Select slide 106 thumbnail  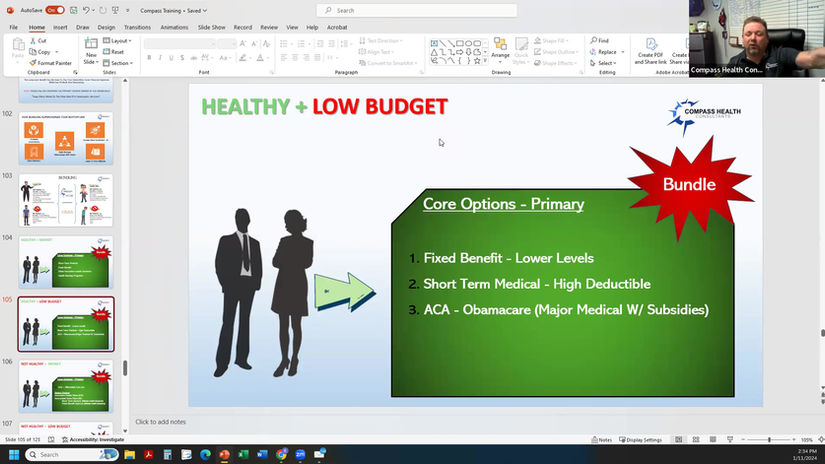pos(66,386)
